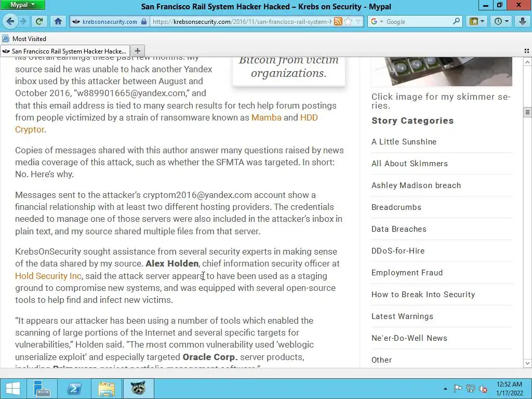
Task: Open the Hold Security Inc link
Action: point(48,276)
